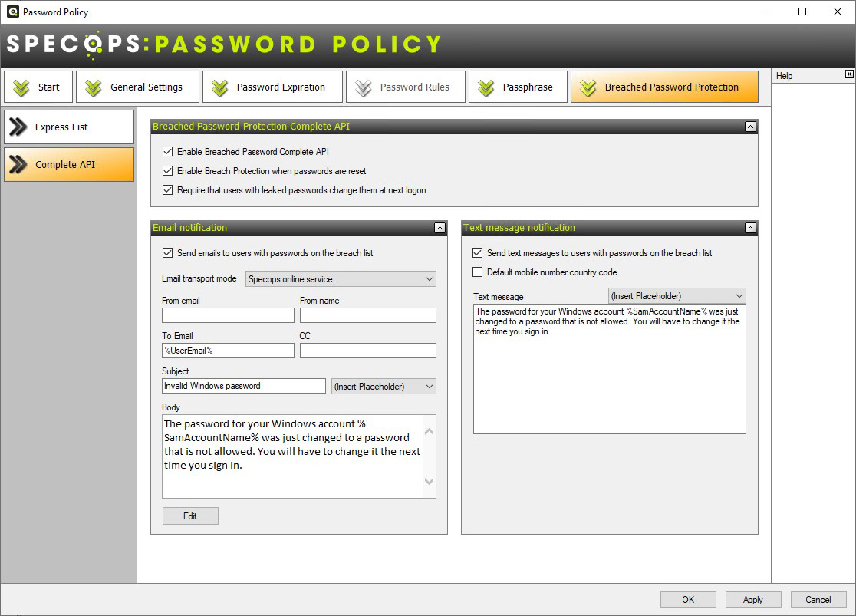Open Subject's Insert Placeholder dropdown

[x=384, y=387]
